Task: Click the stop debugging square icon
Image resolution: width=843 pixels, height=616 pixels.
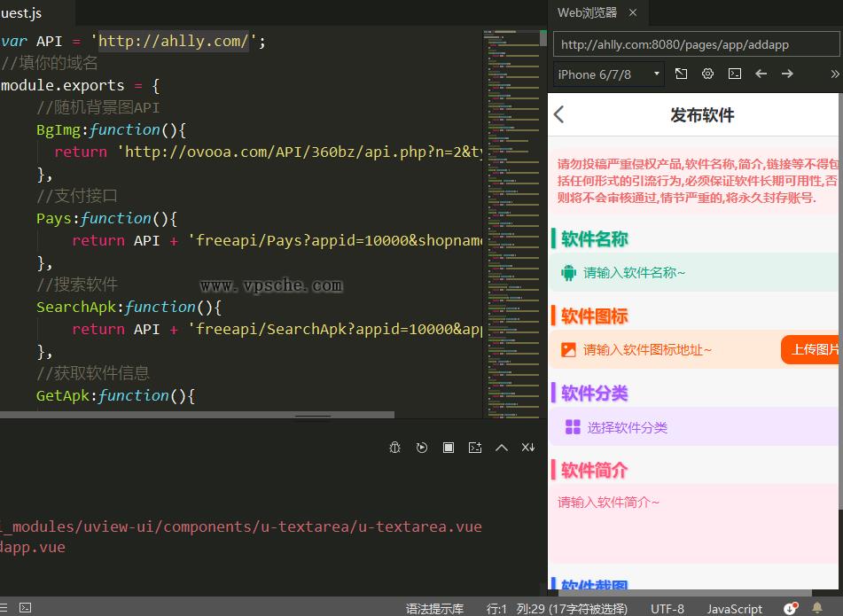Action: pyautogui.click(x=449, y=448)
